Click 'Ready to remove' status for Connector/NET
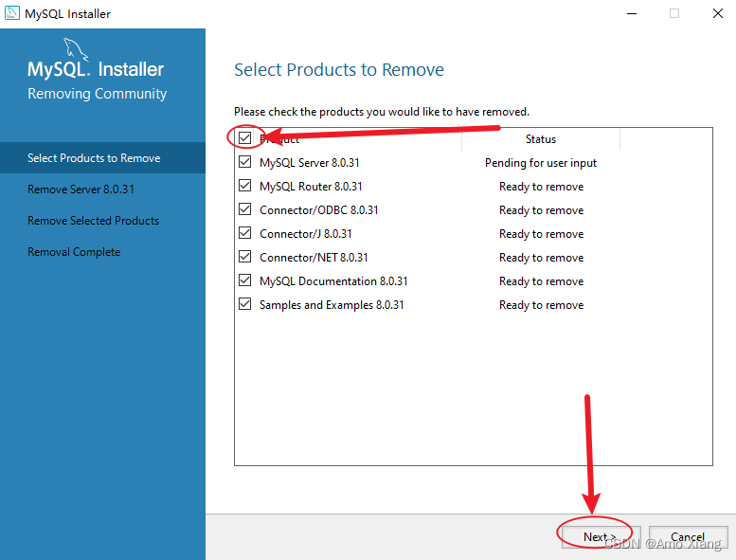 tap(541, 257)
